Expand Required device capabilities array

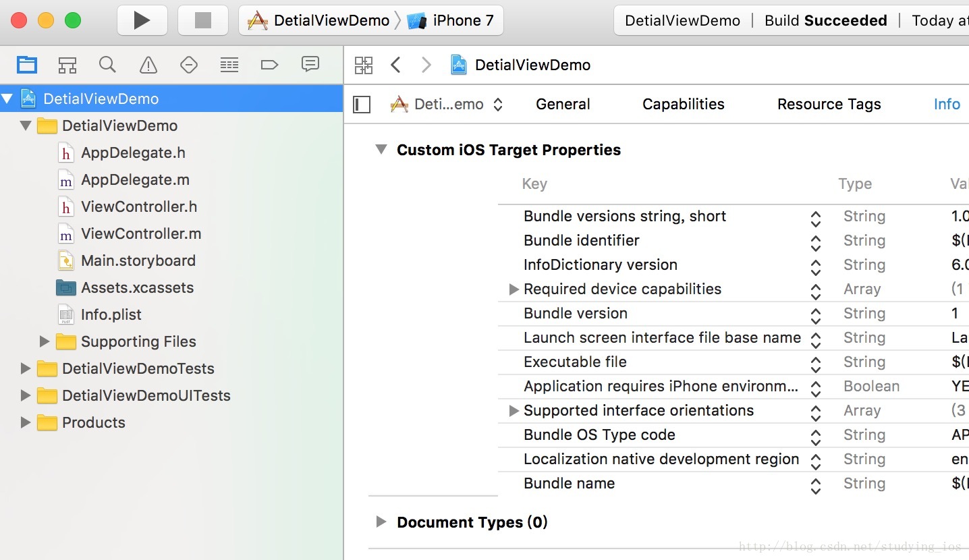coord(514,289)
